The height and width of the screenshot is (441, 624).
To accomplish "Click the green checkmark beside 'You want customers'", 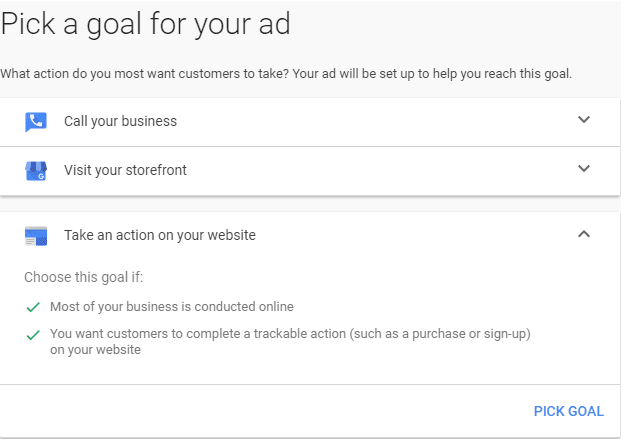I will (33, 334).
